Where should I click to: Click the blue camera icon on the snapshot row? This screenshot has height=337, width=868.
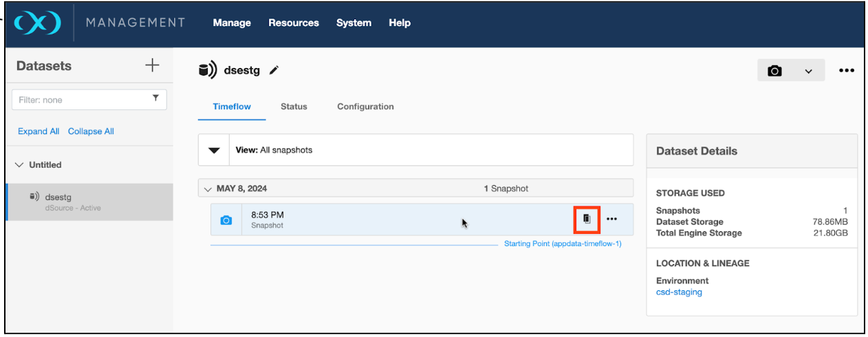[226, 220]
